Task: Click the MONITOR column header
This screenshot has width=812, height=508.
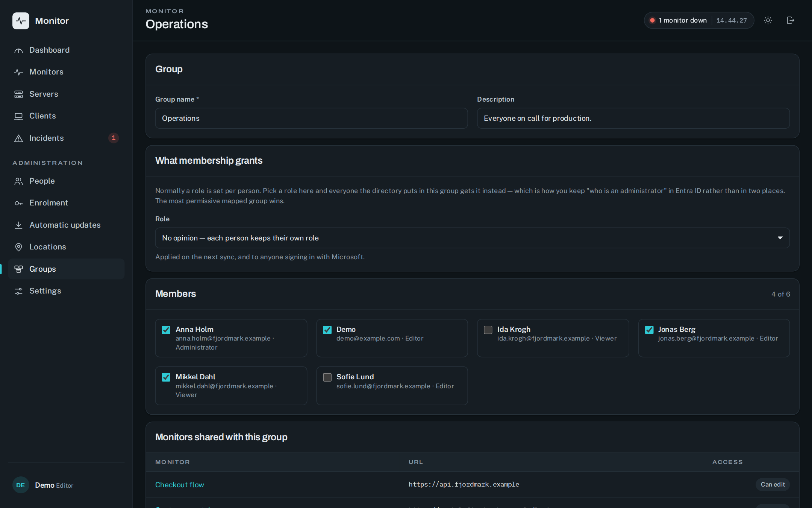Action: click(x=173, y=462)
